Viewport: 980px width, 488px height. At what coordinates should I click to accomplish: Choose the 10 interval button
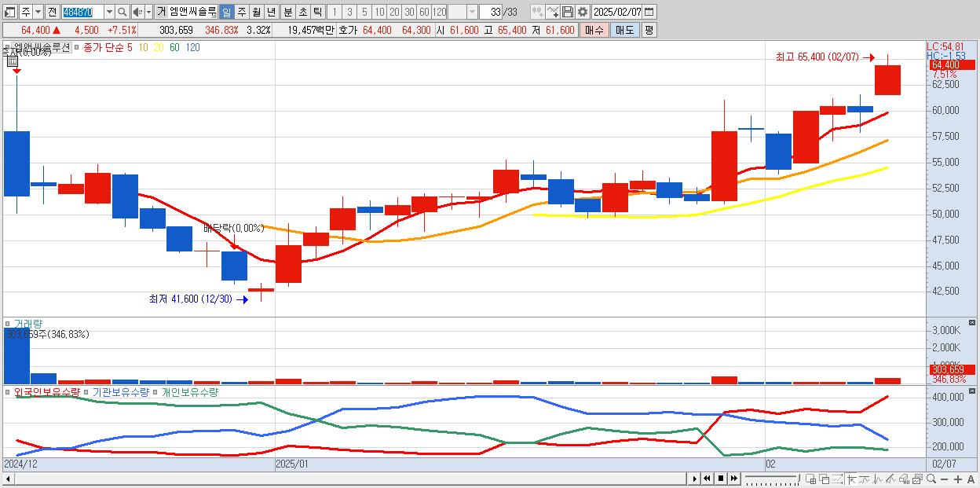click(x=379, y=12)
